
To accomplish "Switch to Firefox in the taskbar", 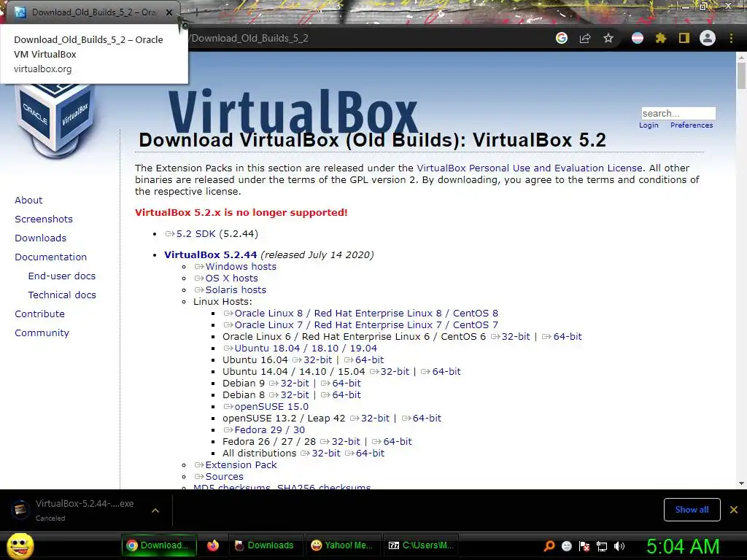I will 213,545.
